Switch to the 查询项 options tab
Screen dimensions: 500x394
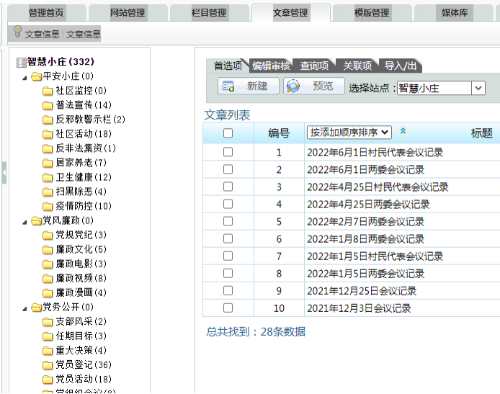(x=314, y=66)
